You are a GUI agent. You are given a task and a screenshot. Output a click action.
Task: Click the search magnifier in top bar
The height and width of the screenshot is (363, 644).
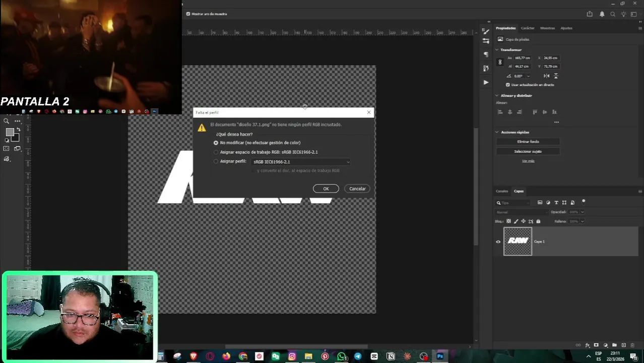(x=613, y=14)
